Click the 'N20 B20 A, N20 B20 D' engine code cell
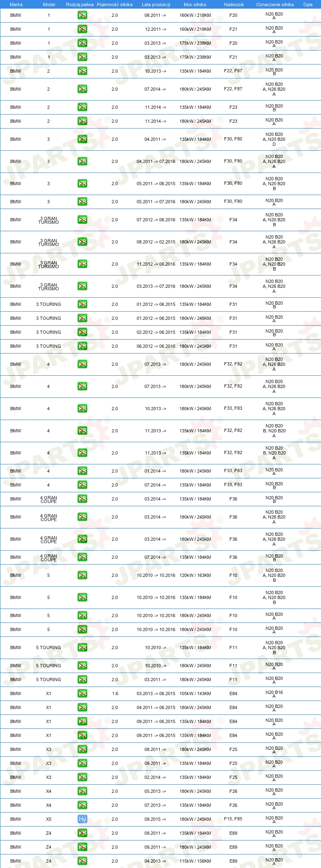The width and height of the screenshot is (321, 868). coord(274,139)
